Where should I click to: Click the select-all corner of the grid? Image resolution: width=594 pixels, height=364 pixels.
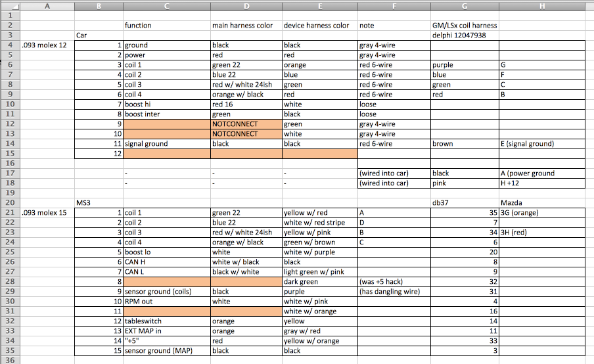coord(9,6)
